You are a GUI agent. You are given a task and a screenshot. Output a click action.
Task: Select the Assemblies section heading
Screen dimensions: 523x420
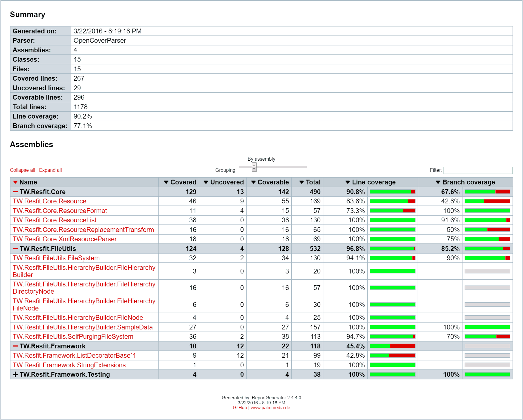32,145
